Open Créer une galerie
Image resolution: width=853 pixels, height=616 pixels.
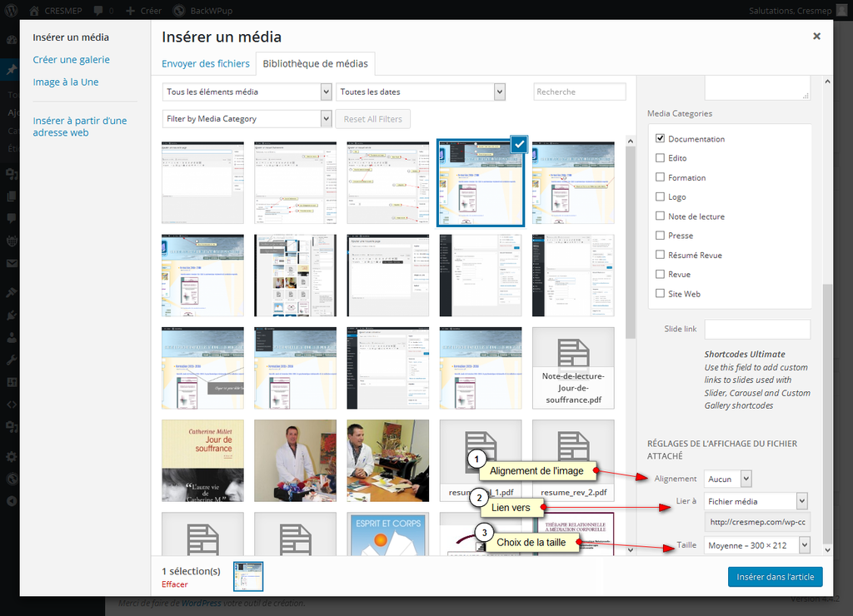72,60
